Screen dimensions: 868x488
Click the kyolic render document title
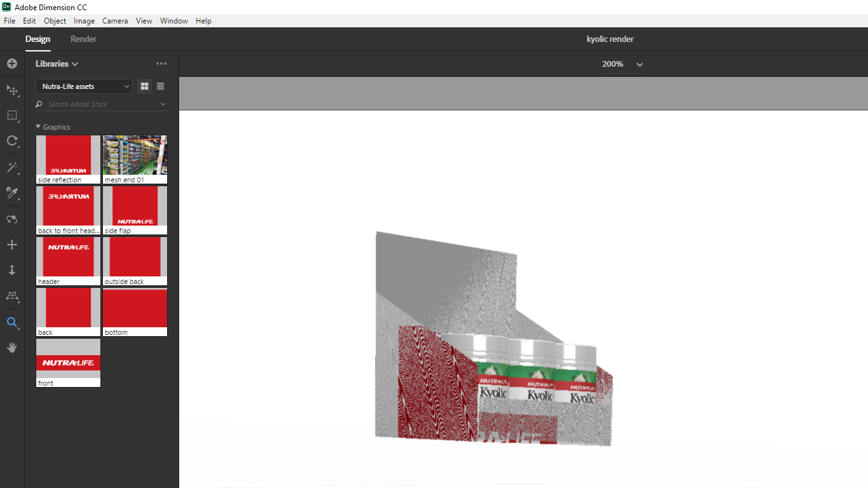610,39
